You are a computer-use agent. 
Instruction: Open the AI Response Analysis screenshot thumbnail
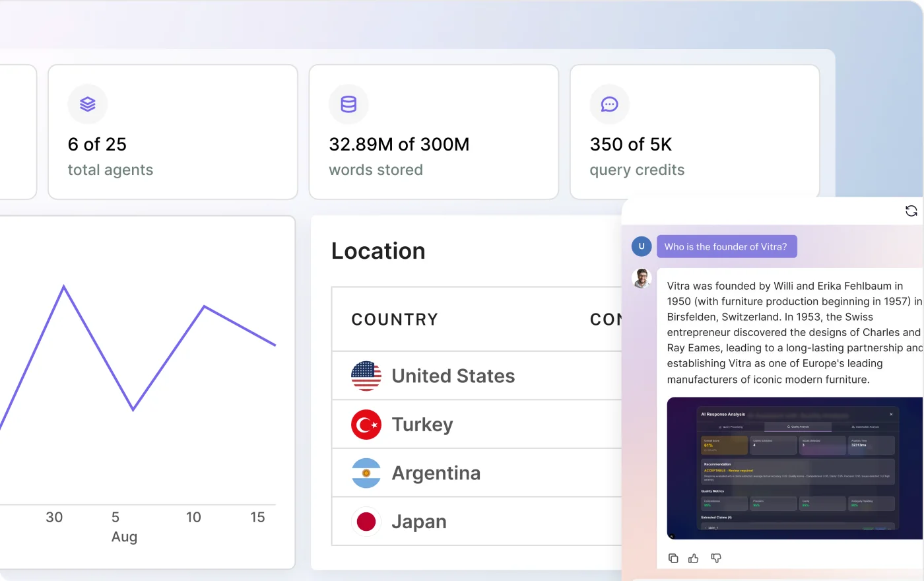click(x=795, y=468)
